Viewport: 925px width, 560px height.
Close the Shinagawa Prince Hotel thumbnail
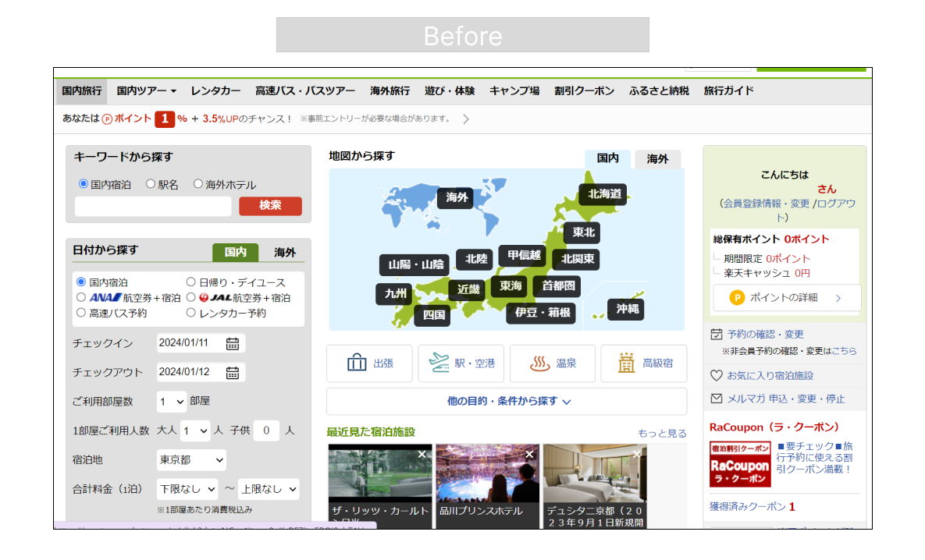(x=529, y=454)
